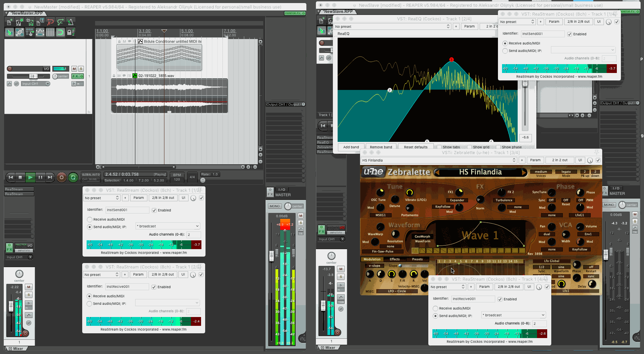The height and width of the screenshot is (354, 644).
Task: Enable Show phase checkbox in ReaEQ
Action: (x=498, y=147)
